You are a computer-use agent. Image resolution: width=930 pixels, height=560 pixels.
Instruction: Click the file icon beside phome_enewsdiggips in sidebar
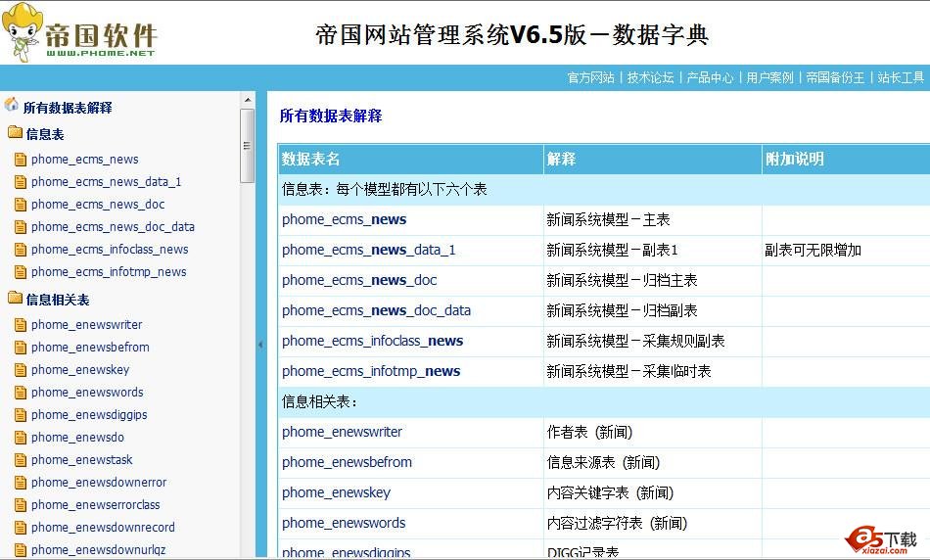[21, 415]
